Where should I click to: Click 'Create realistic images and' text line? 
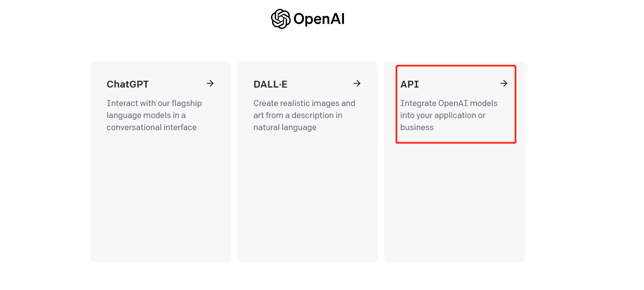point(304,103)
